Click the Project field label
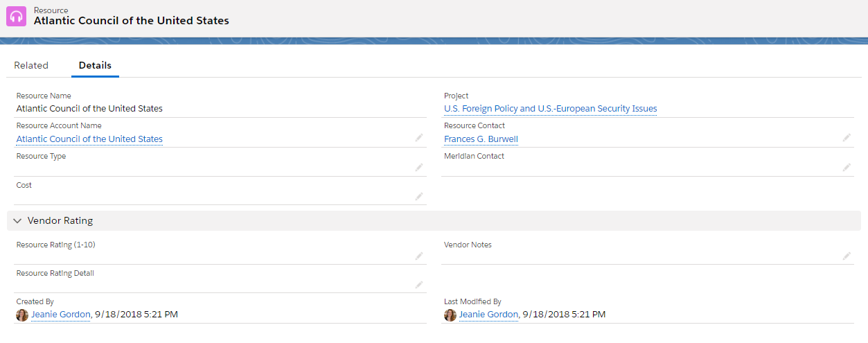Screen dimensions: 868x343 pos(457,96)
